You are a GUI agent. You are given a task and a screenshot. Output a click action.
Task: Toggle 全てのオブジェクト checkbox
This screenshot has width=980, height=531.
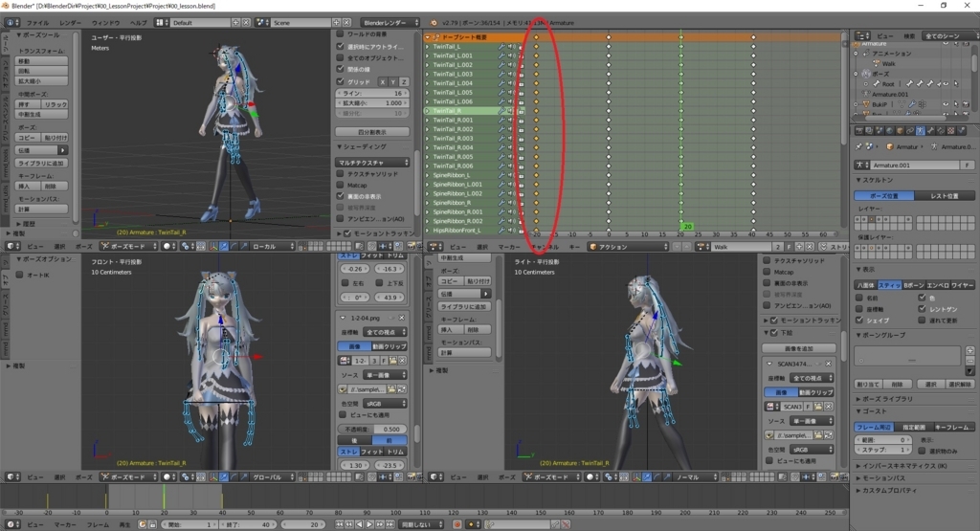tap(341, 57)
